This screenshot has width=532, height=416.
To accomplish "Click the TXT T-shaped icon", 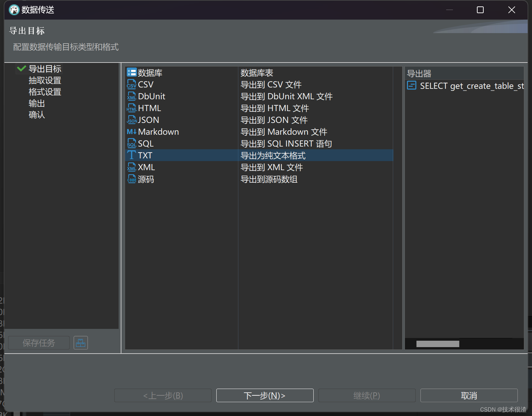I will coord(131,155).
